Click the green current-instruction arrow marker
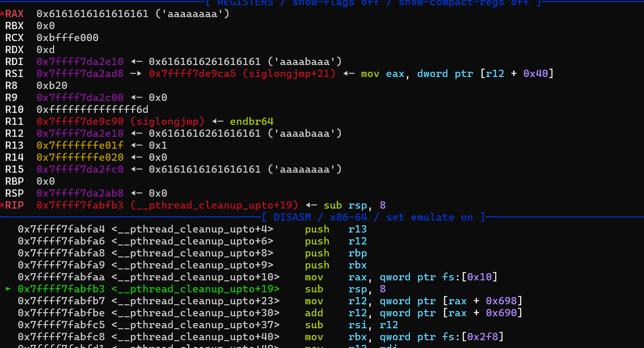 click(x=8, y=289)
